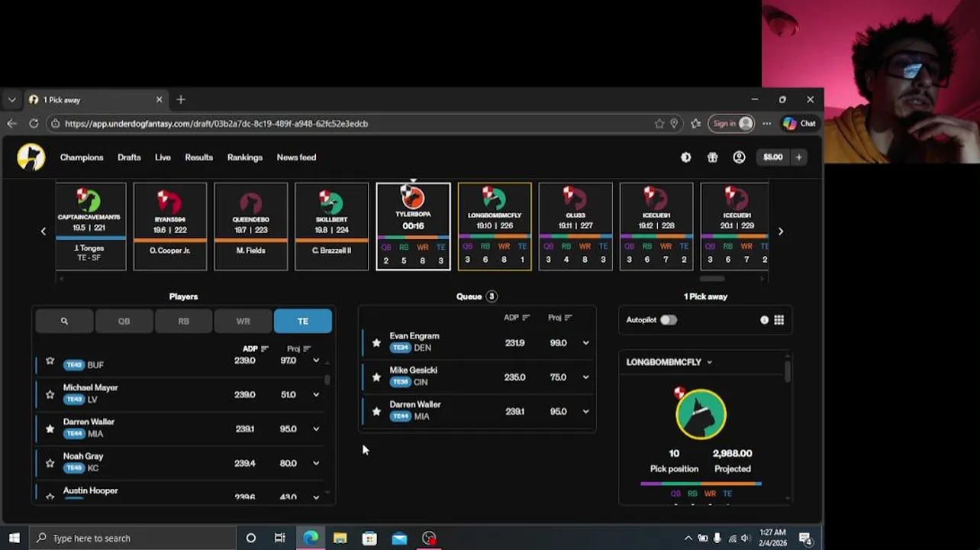Go to next draft picks arrow
Viewport: 980px width, 550px height.
click(x=780, y=231)
